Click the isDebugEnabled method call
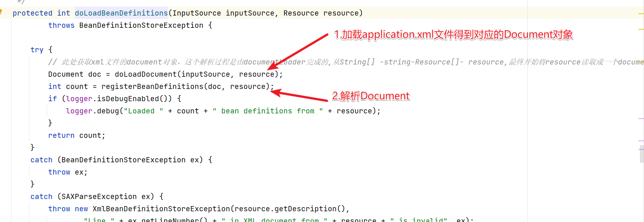This screenshot has height=222, width=644. tap(128, 99)
